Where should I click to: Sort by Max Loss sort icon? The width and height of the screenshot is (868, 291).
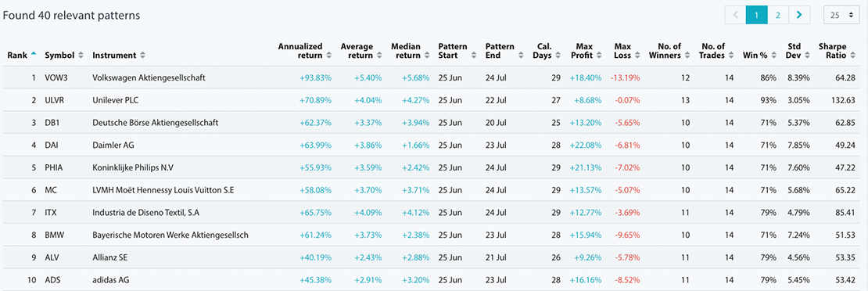pyautogui.click(x=638, y=56)
